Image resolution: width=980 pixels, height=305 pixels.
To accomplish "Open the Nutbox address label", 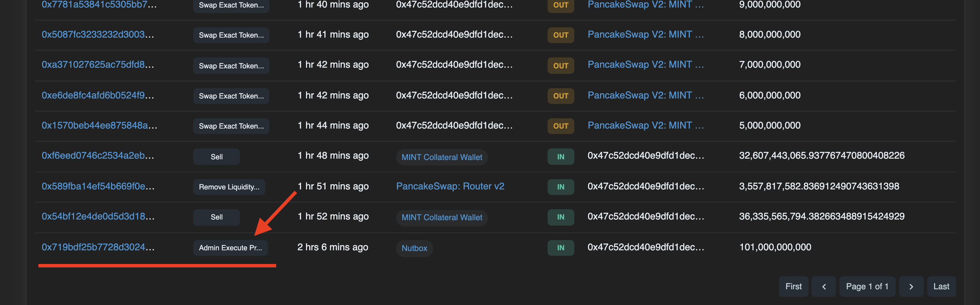I will 414,248.
